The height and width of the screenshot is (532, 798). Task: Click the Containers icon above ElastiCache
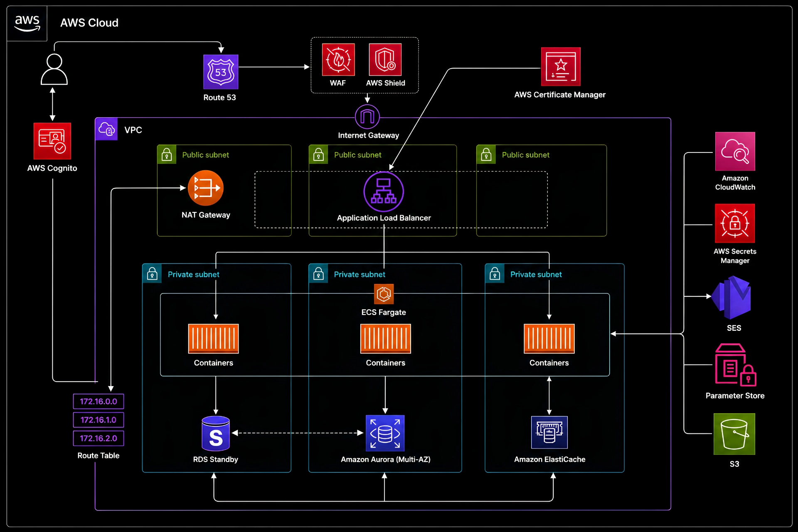549,339
